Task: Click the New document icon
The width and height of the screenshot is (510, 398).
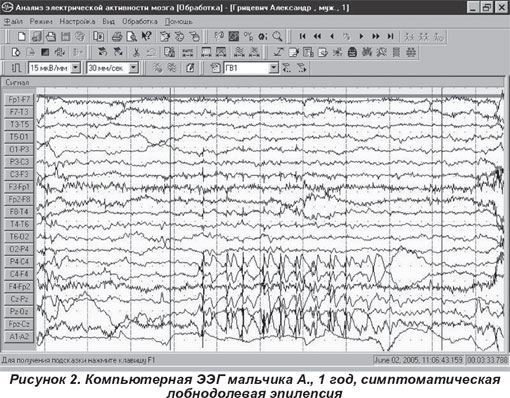Action: 22,36
